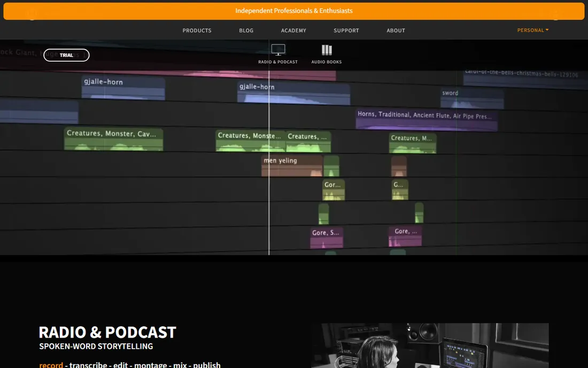This screenshot has width=588, height=368.
Task: Click the Independent Professionals & Enthusiasts banner
Action: pyautogui.click(x=293, y=11)
